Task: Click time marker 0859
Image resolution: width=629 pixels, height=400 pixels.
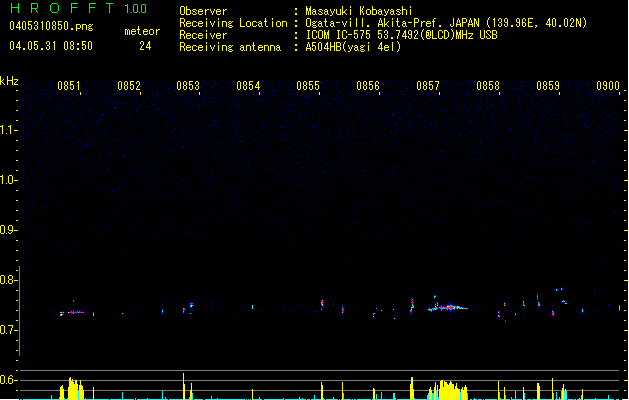Action: point(548,86)
